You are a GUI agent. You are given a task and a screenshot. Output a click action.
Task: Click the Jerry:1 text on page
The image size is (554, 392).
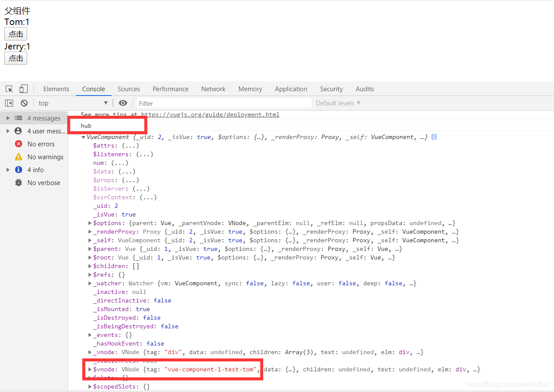17,46
